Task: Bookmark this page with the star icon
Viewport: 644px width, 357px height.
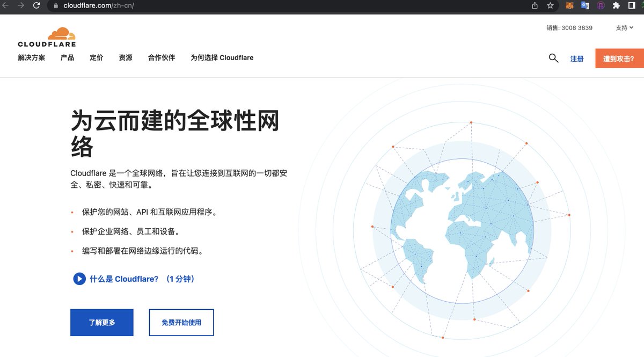Action: [x=550, y=5]
